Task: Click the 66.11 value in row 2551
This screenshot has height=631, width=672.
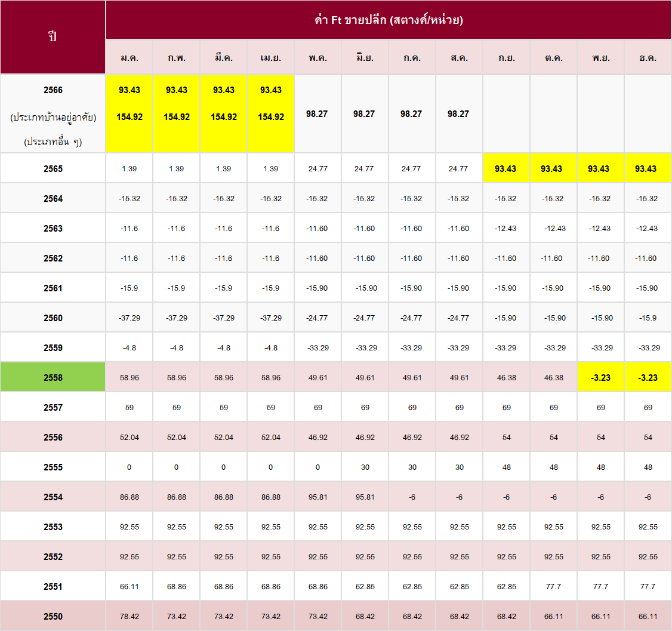Action: click(130, 586)
